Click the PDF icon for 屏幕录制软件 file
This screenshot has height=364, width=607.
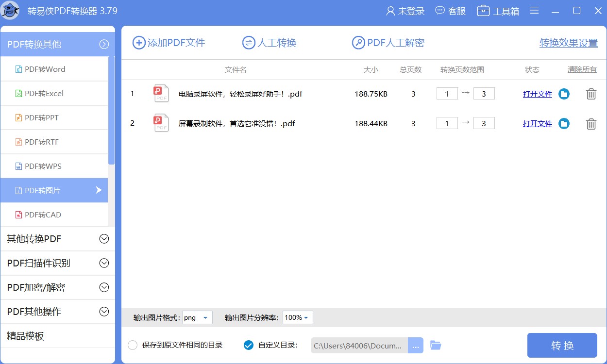(161, 123)
